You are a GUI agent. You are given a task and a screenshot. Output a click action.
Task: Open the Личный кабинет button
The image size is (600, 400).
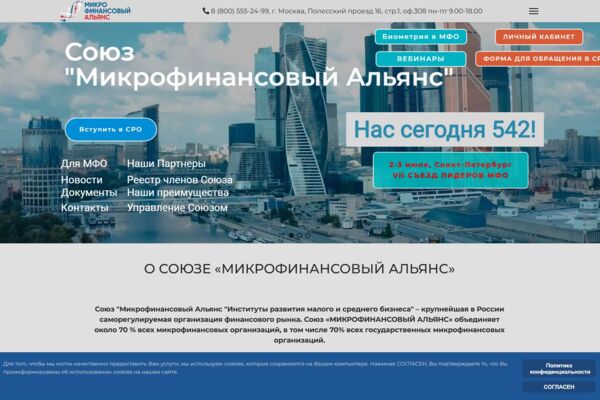[539, 37]
